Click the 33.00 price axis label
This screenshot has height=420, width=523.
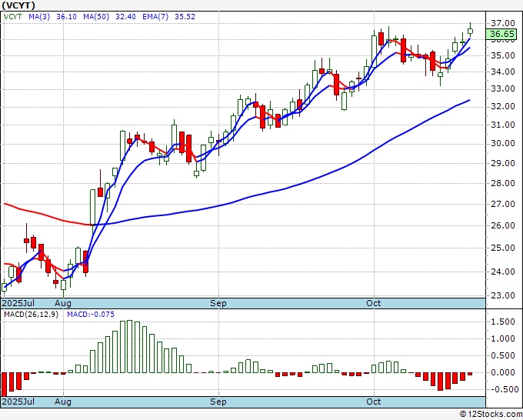coord(503,88)
